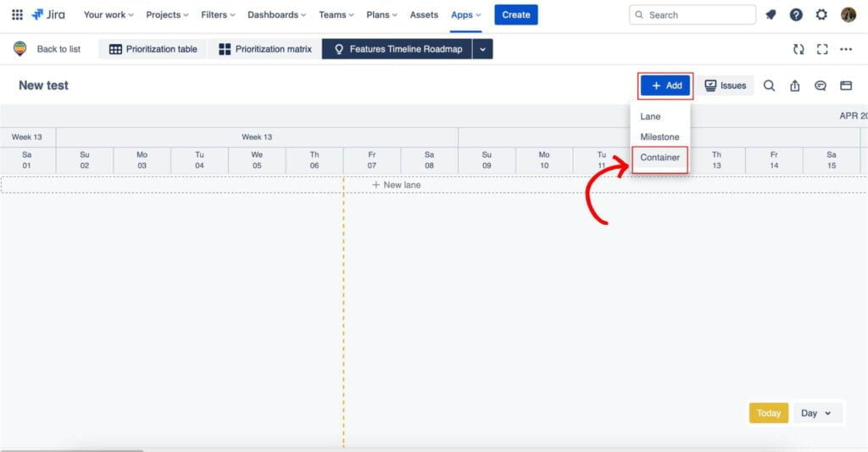Click the card layout icon
This screenshot has width=868, height=452.
coord(846,86)
